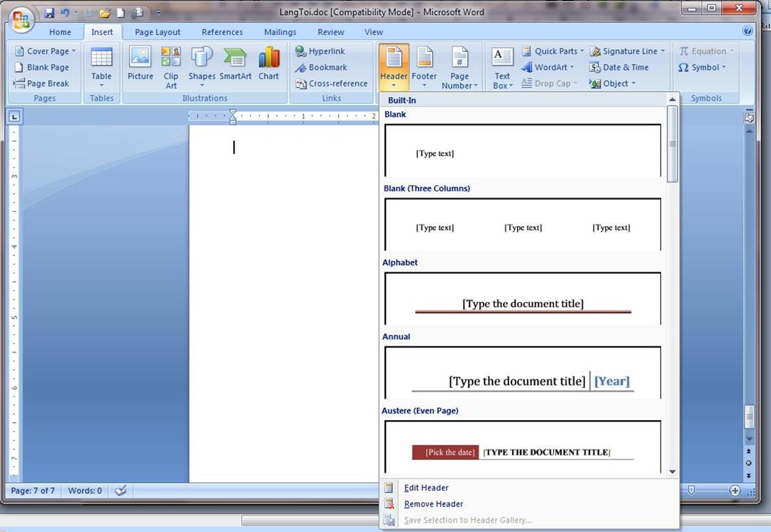Click the Next Page double-arrow button

[748, 476]
